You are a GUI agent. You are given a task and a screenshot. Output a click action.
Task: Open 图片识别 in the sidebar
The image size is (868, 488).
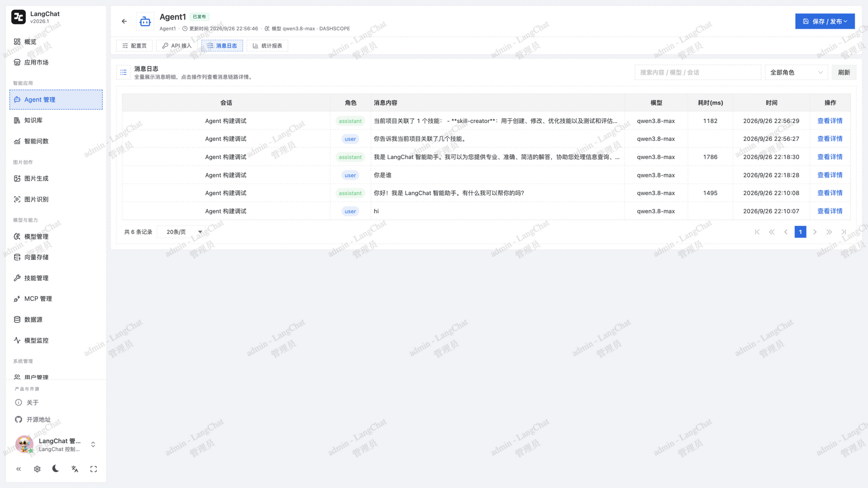pos(56,199)
